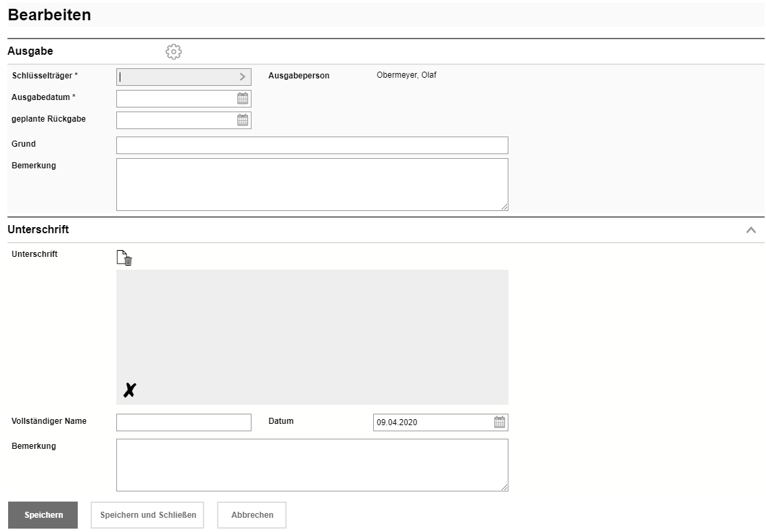The image size is (766, 532).
Task: Open the gear settings icon beside Ausgabe
Action: tap(174, 51)
